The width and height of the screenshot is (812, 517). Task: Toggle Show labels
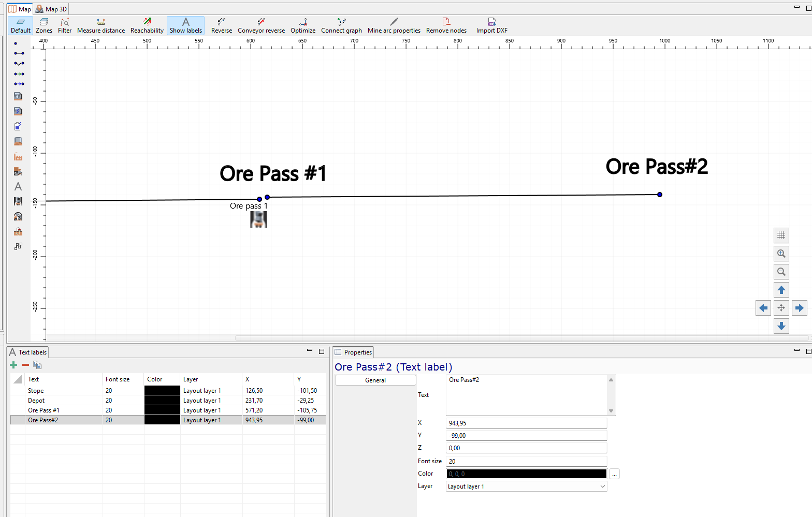(x=186, y=25)
